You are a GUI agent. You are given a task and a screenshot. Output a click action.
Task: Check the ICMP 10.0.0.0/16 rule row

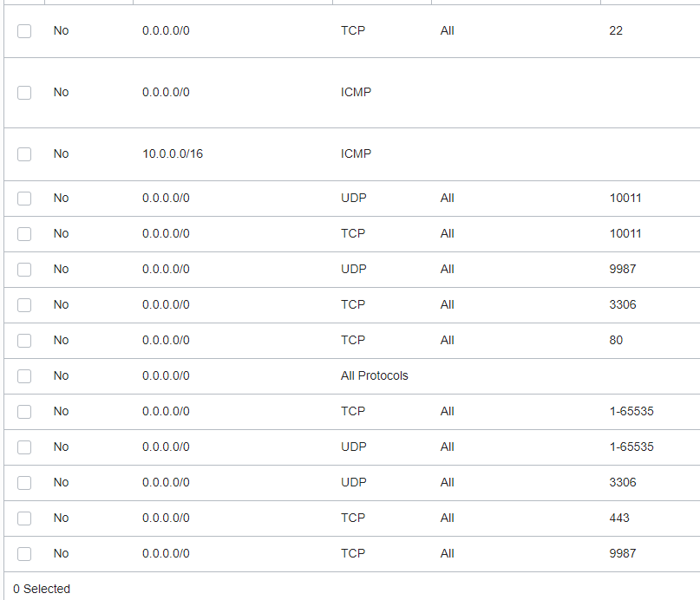point(24,154)
